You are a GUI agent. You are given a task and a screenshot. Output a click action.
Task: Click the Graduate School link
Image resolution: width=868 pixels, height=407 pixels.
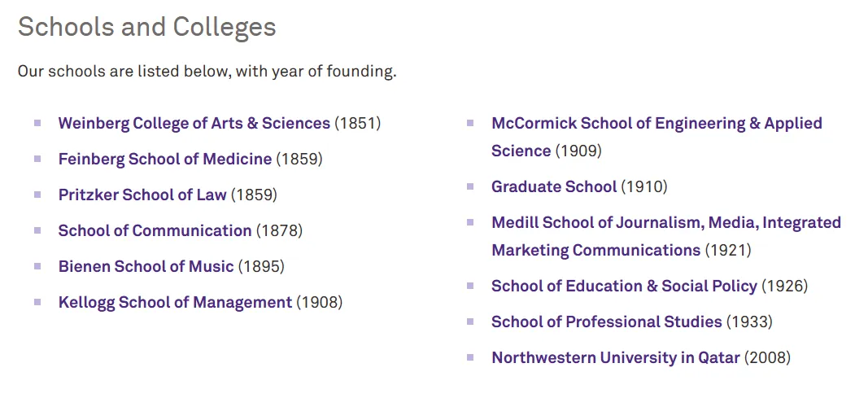click(x=553, y=187)
